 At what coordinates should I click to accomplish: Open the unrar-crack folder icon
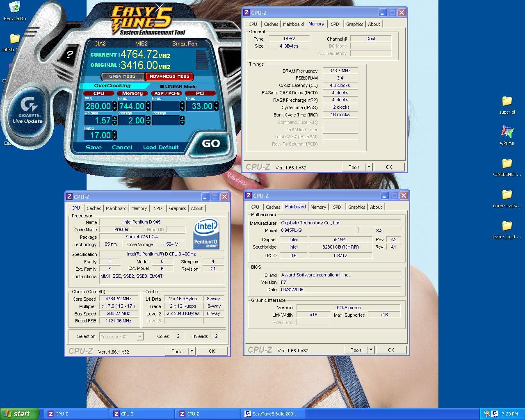[507, 194]
